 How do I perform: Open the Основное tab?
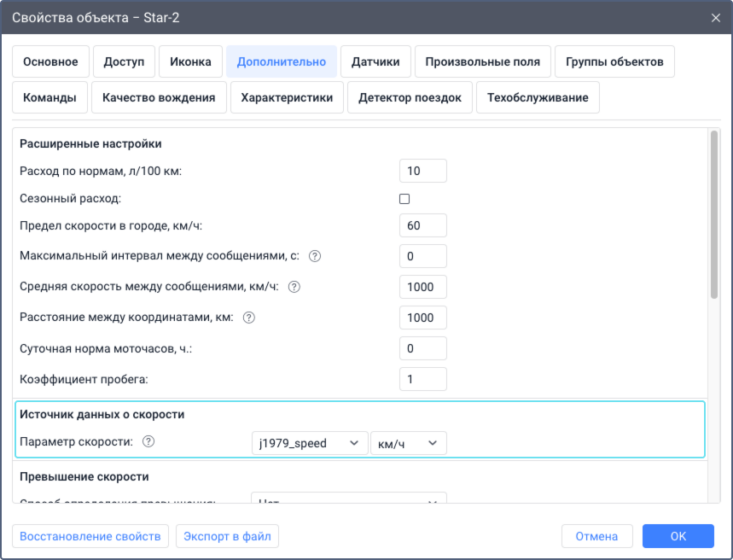tap(50, 61)
